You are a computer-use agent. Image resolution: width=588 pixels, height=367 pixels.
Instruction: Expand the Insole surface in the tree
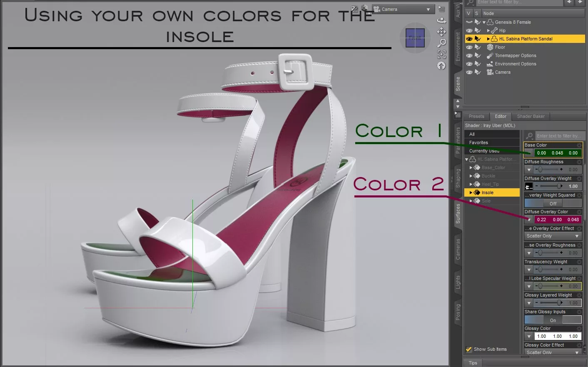click(471, 192)
